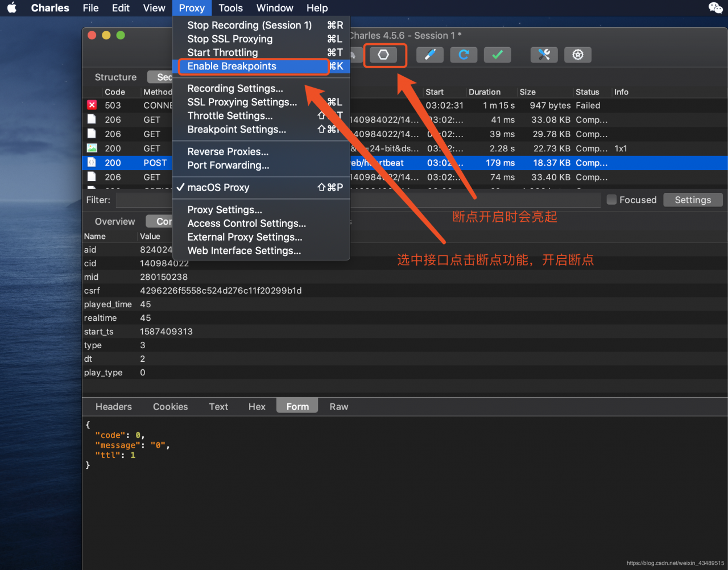Click the WeChat menu bar icon
The height and width of the screenshot is (570, 728).
pos(715,8)
